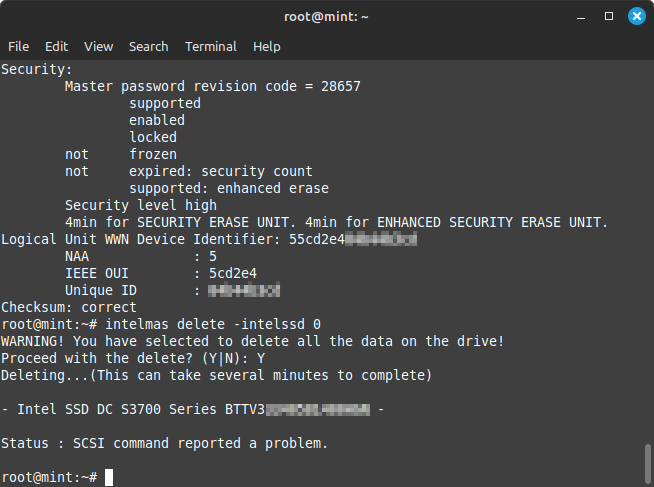Click the cursor block at the last prompt
The width and height of the screenshot is (654, 487).
point(109,478)
